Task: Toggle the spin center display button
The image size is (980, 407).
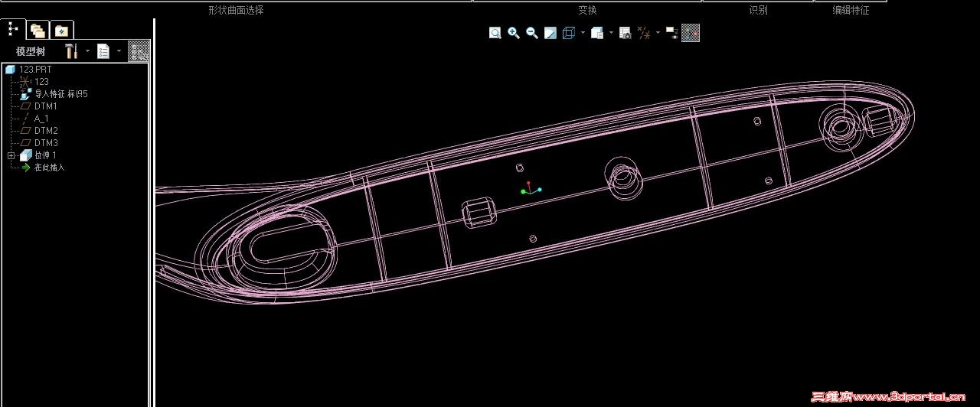Action: (x=691, y=33)
